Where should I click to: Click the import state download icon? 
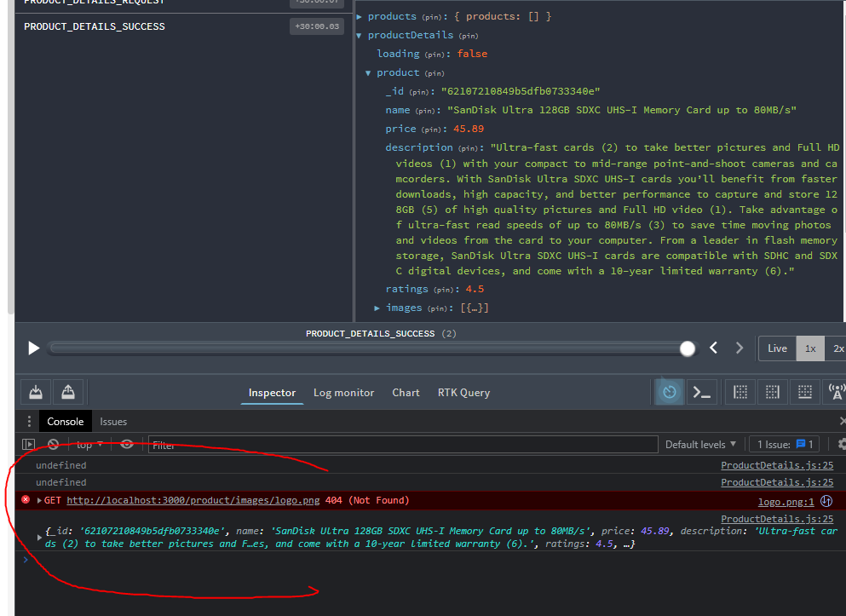[x=36, y=392]
